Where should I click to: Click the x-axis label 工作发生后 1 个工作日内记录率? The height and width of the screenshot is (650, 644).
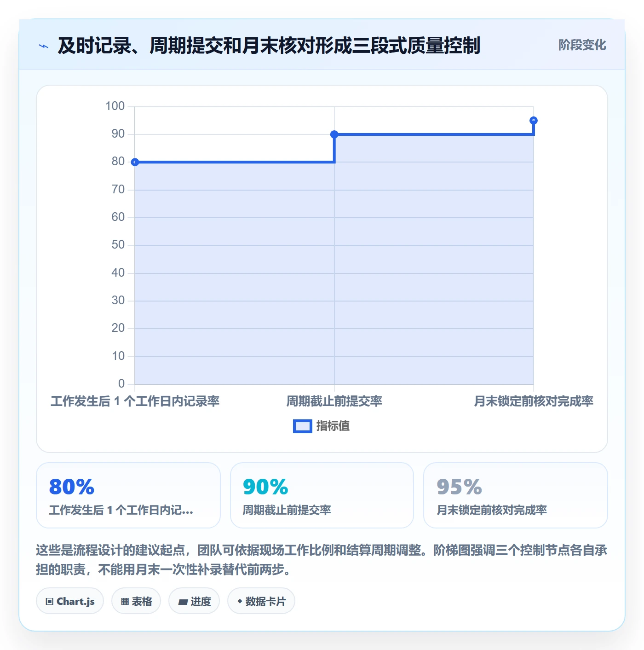135,401
